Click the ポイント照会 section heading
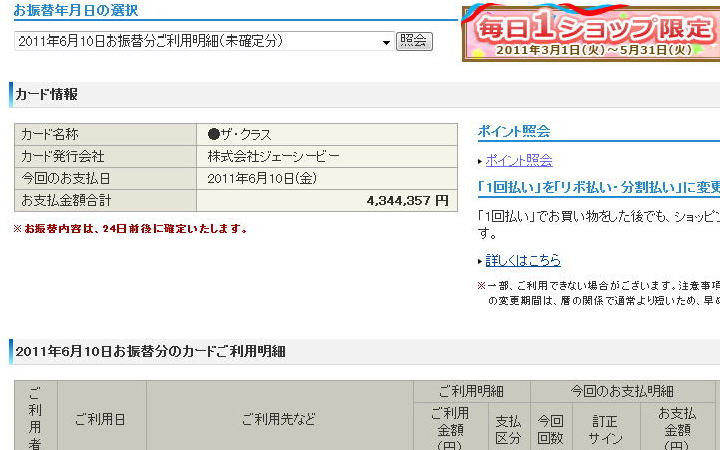This screenshot has height=450, width=720. point(514,131)
